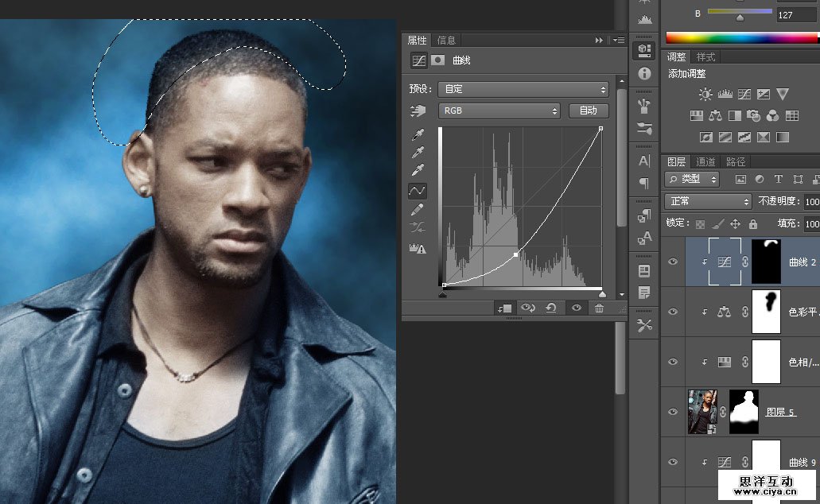Select the black point eyedropper in Curves

417,134
